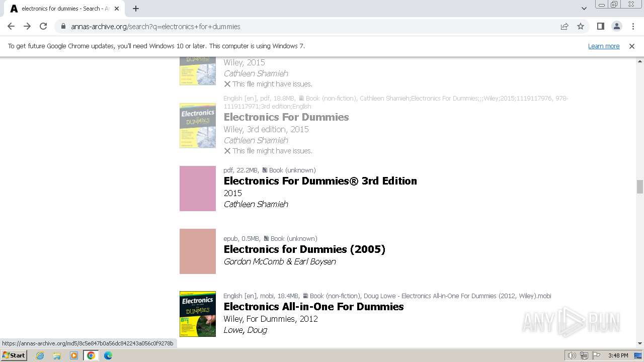Click the Electronics For Dummies 3rd edition cover
The width and height of the screenshot is (644, 362).
point(198,126)
